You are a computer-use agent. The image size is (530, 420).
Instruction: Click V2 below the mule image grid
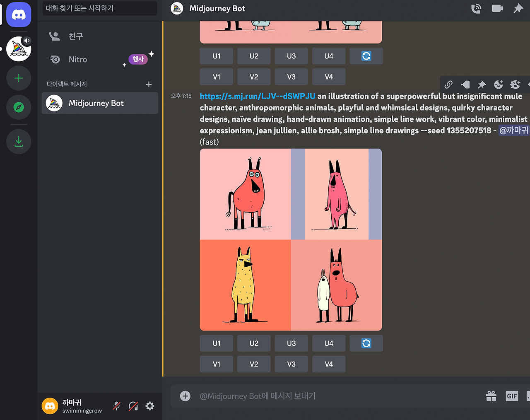pyautogui.click(x=254, y=364)
